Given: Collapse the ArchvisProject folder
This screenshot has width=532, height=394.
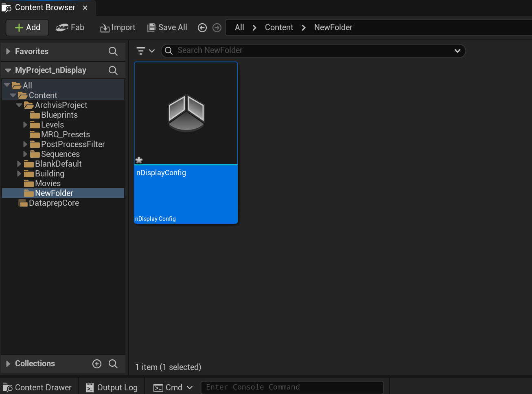Looking at the screenshot, I should click(x=19, y=105).
